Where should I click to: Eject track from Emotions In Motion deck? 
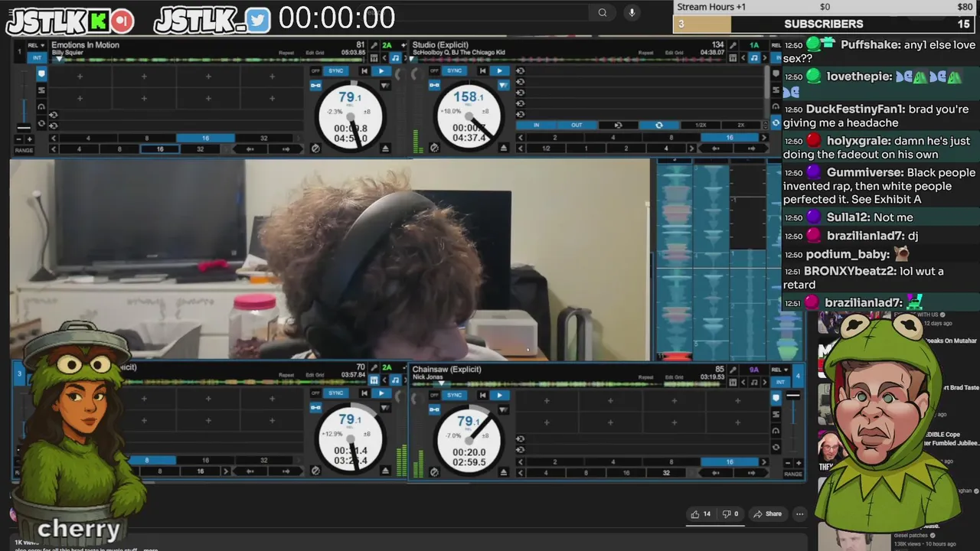tap(385, 148)
